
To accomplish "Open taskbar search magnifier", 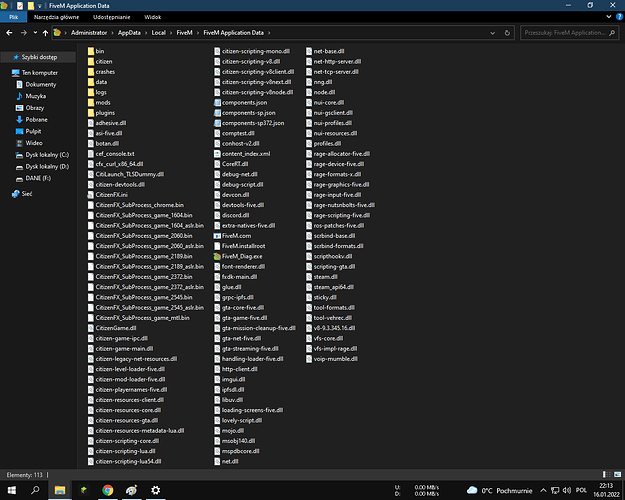I will click(35, 490).
